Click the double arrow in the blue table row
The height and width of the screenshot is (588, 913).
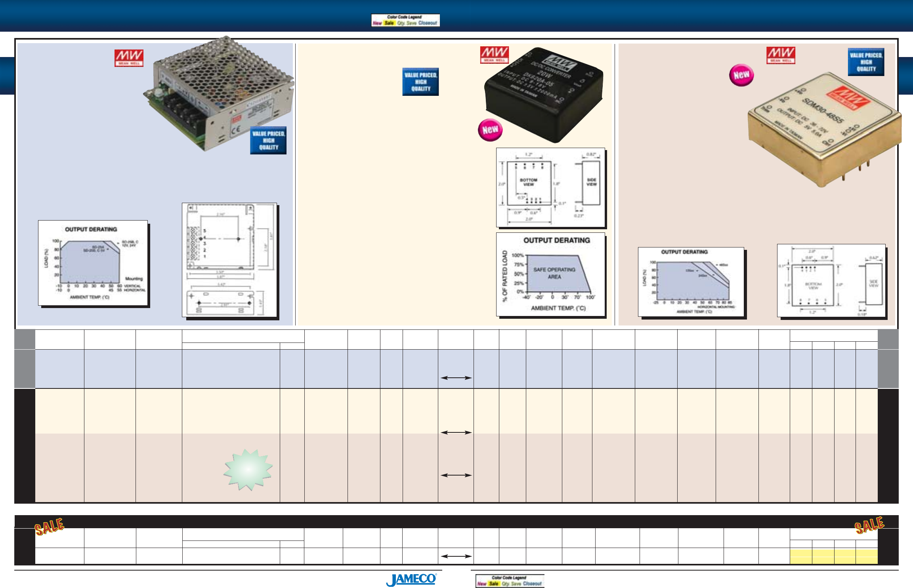[x=456, y=378]
